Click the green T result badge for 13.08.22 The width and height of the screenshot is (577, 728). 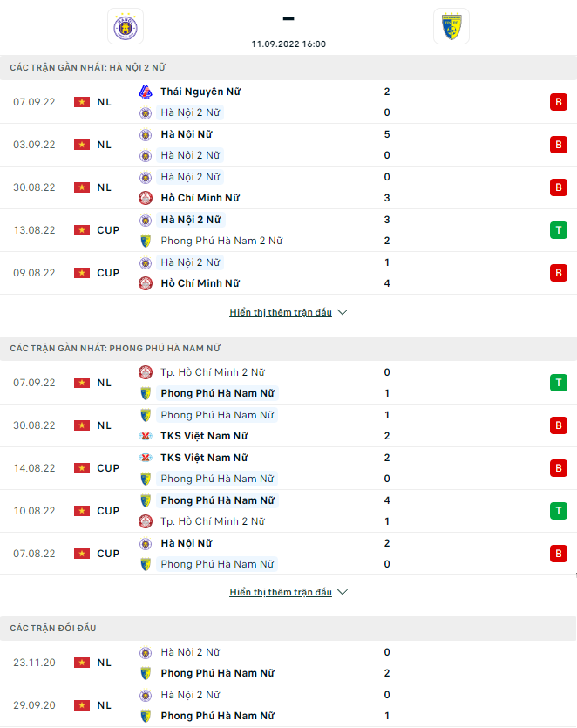point(558,230)
